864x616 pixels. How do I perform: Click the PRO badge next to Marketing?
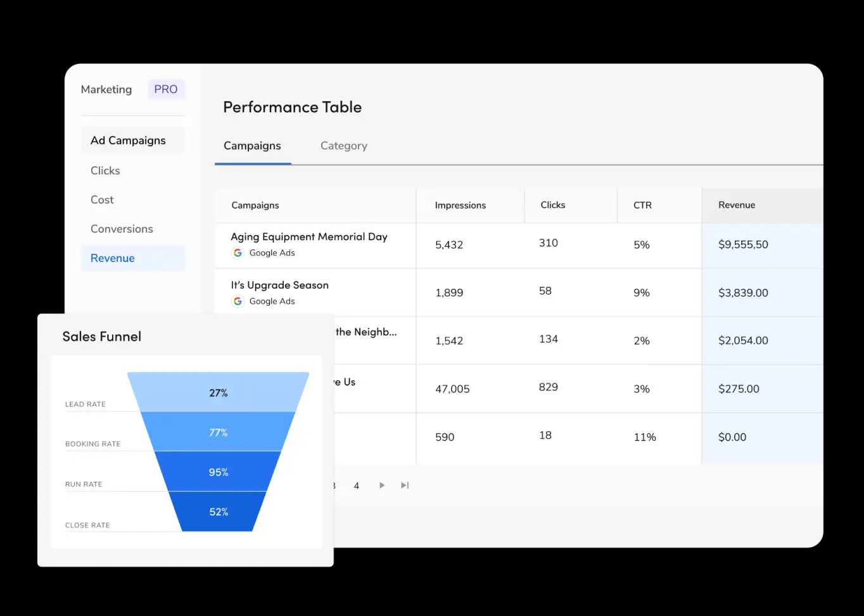click(166, 89)
